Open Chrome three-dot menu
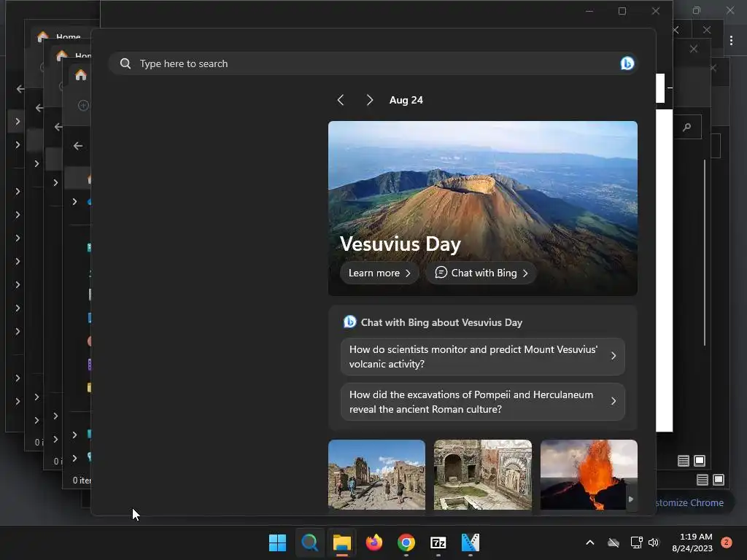Viewport: 747px width, 560px height. click(731, 41)
